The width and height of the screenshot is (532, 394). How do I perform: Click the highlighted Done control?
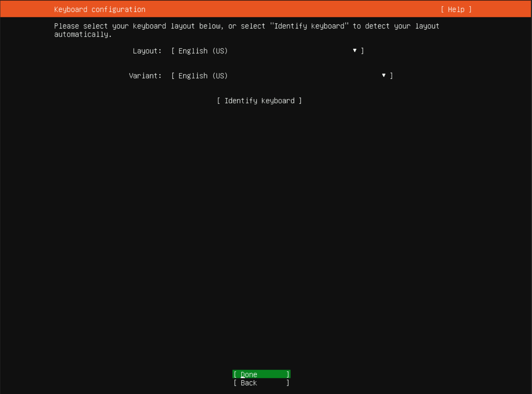(261, 374)
